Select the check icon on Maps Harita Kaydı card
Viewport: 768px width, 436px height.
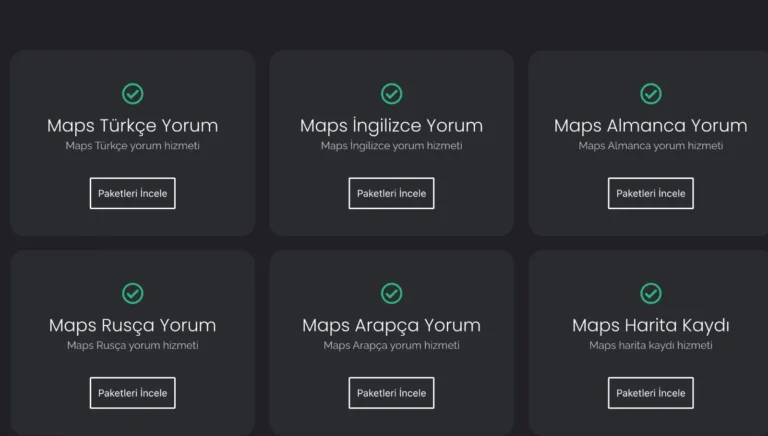point(650,293)
